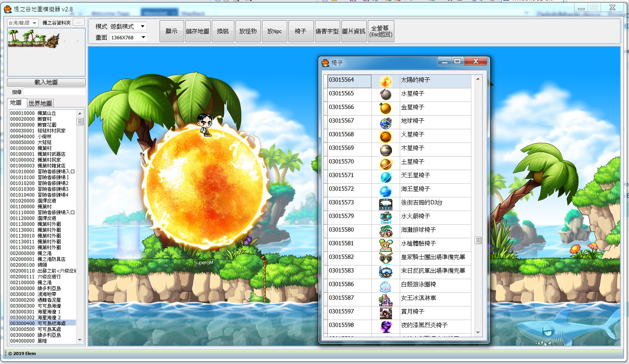
Task: Click the app icon in main title bar
Action: 7,9
